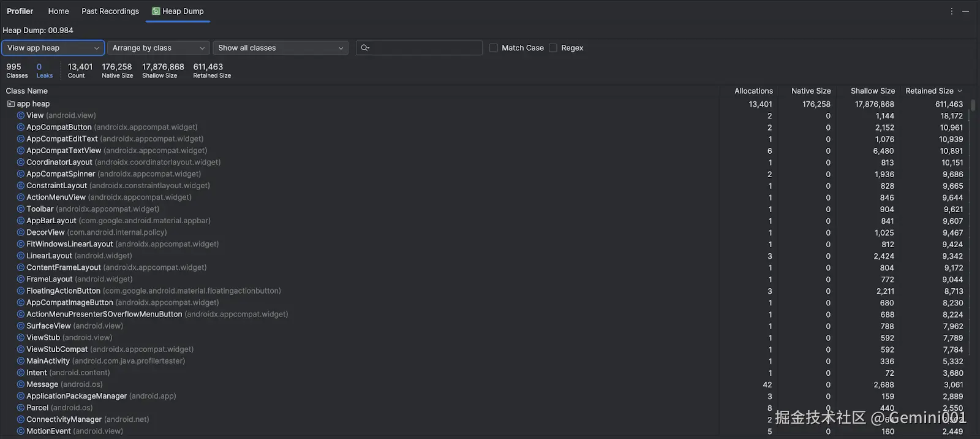Image resolution: width=980 pixels, height=439 pixels.
Task: Click the class icon next to DecorView
Action: [x=21, y=232]
